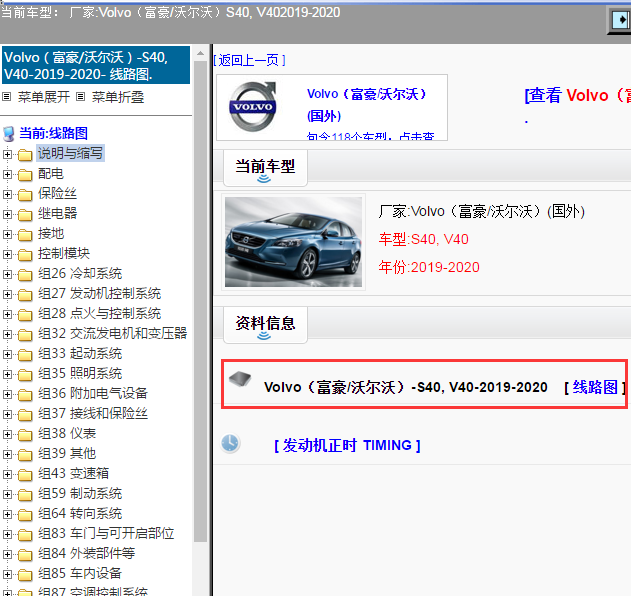Click the folder icon for 配电
The image size is (631, 596).
(25, 175)
